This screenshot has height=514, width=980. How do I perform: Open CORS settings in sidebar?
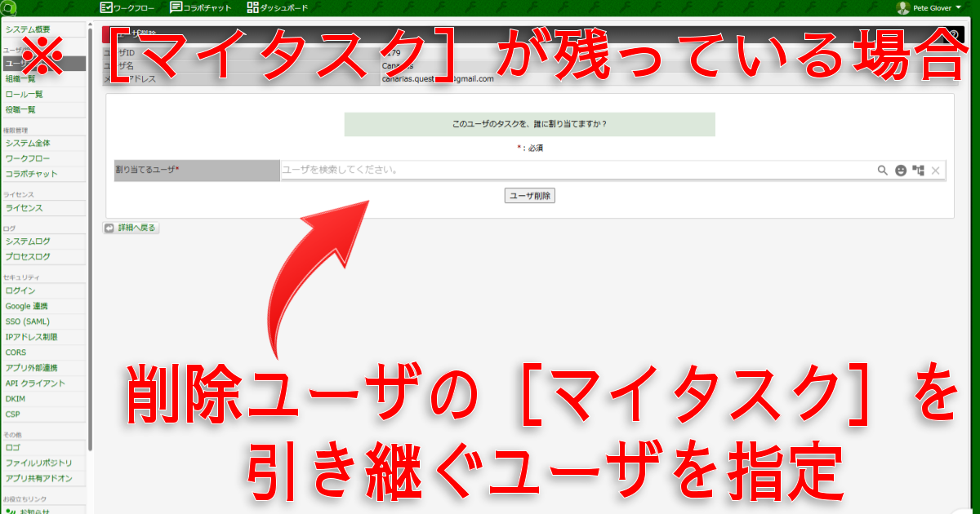tap(43, 353)
